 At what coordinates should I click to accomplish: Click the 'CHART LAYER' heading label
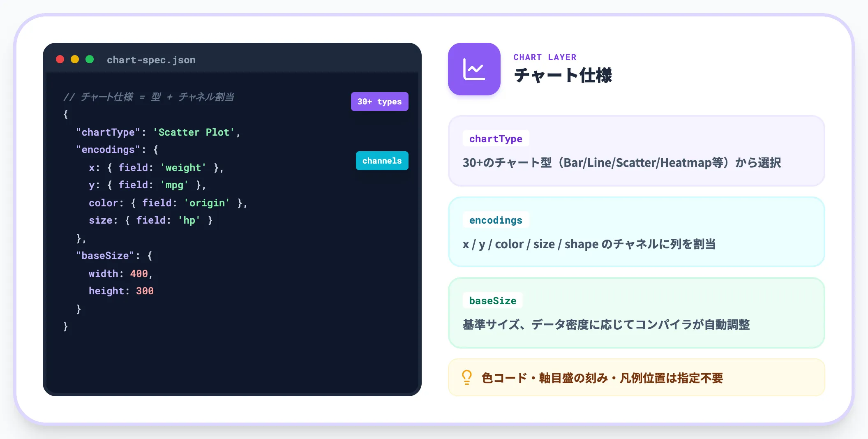pyautogui.click(x=545, y=57)
